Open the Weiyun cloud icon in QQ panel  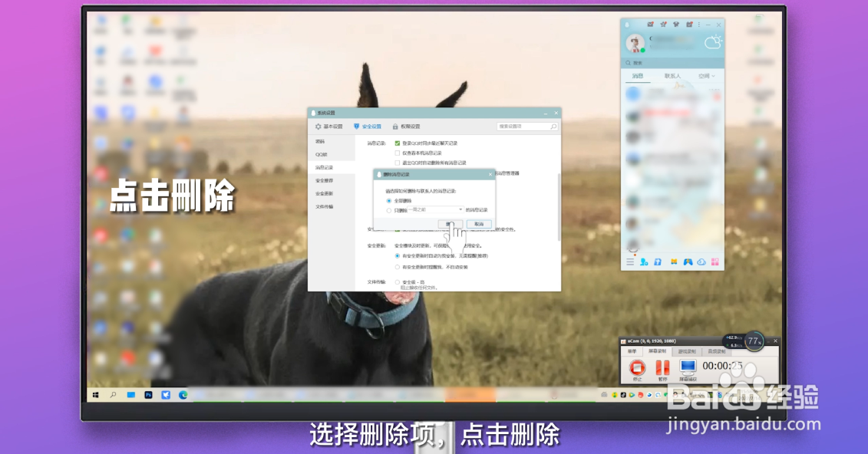[x=701, y=262]
